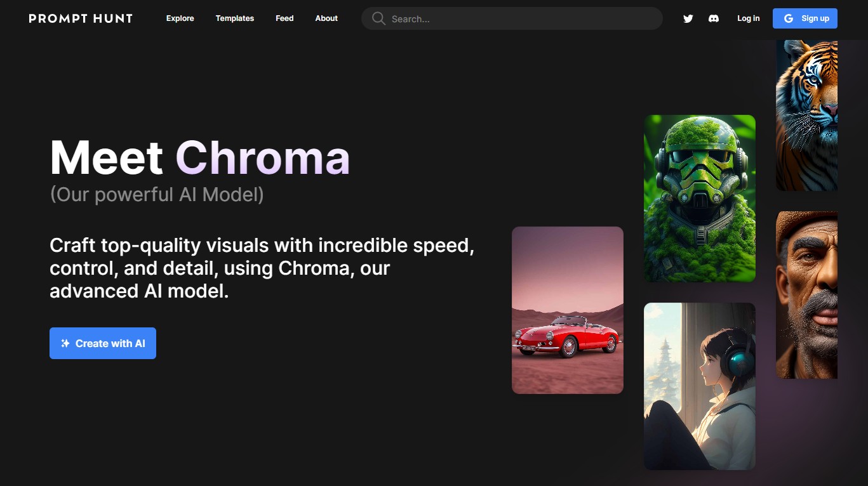This screenshot has height=486, width=868.
Task: Focus the Search input field
Action: (x=512, y=18)
